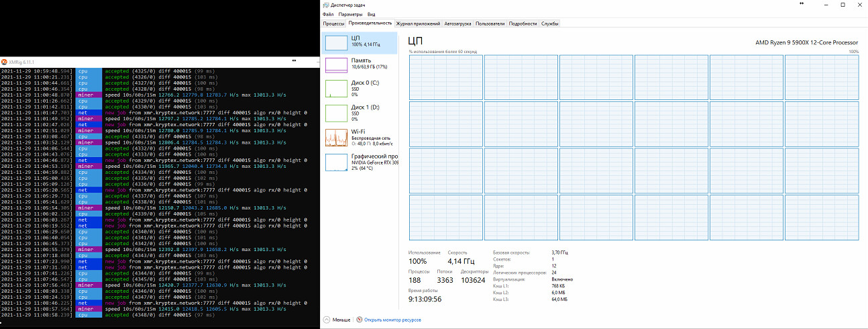The height and width of the screenshot is (329, 868).
Task: Click the 'accepted (4325/0)' console line
Action: click(x=160, y=70)
